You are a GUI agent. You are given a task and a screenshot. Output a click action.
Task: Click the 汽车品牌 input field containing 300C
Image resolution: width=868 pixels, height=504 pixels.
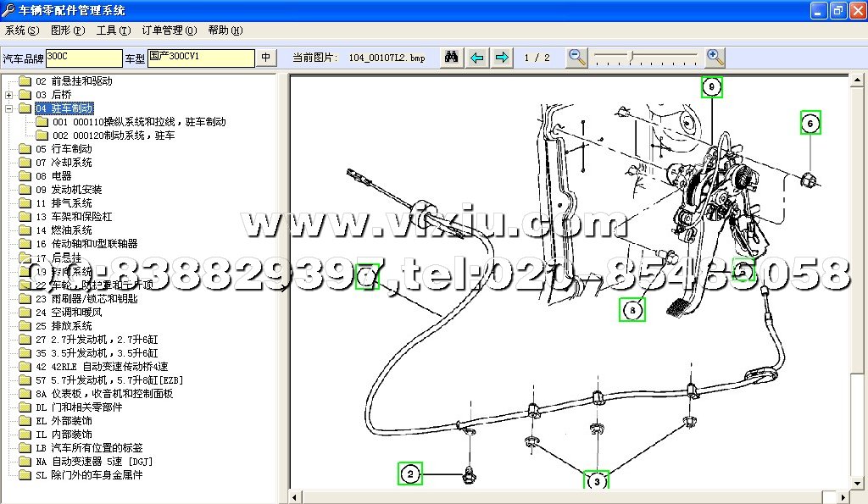coord(83,58)
